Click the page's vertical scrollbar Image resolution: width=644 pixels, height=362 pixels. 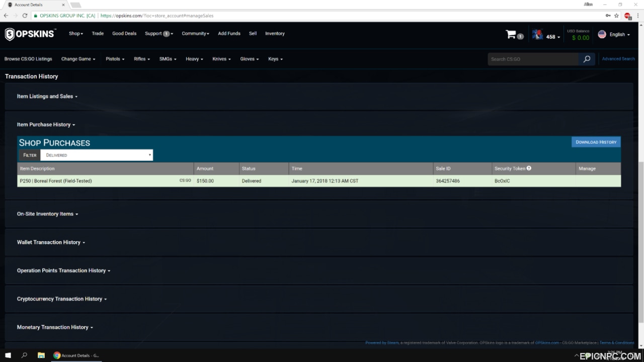(x=641, y=241)
